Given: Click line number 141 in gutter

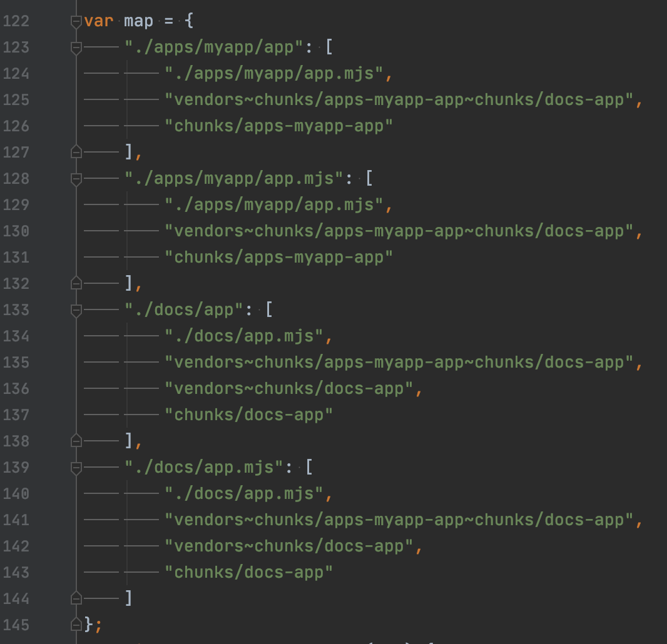Looking at the screenshot, I should coord(16,520).
